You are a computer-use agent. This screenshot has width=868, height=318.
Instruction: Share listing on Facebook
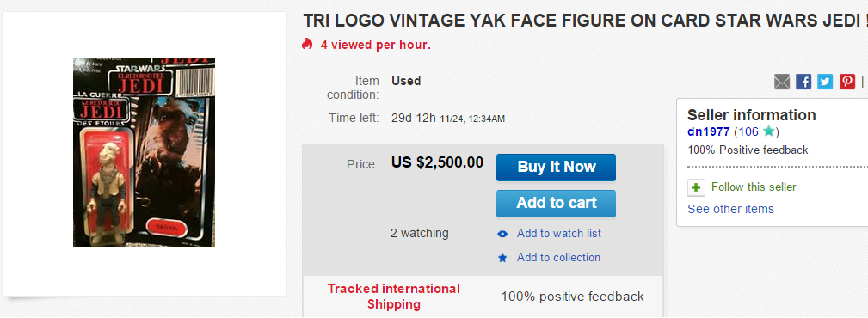(803, 82)
